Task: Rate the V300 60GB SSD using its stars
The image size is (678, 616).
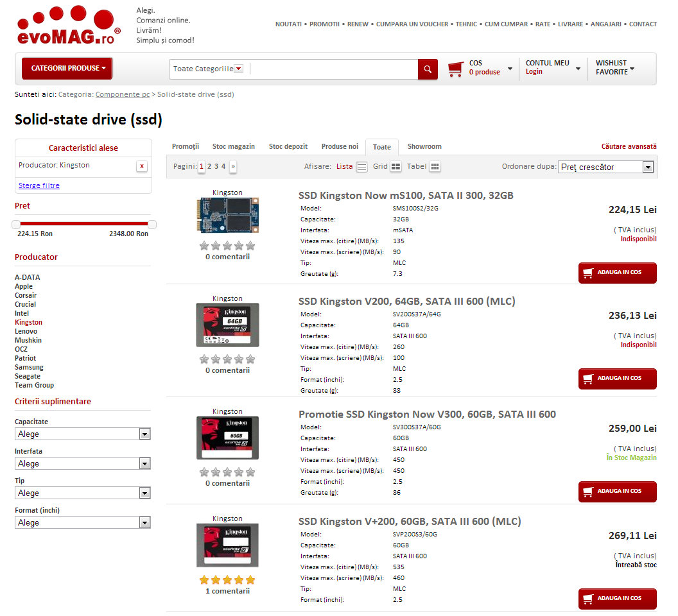Action: [227, 472]
